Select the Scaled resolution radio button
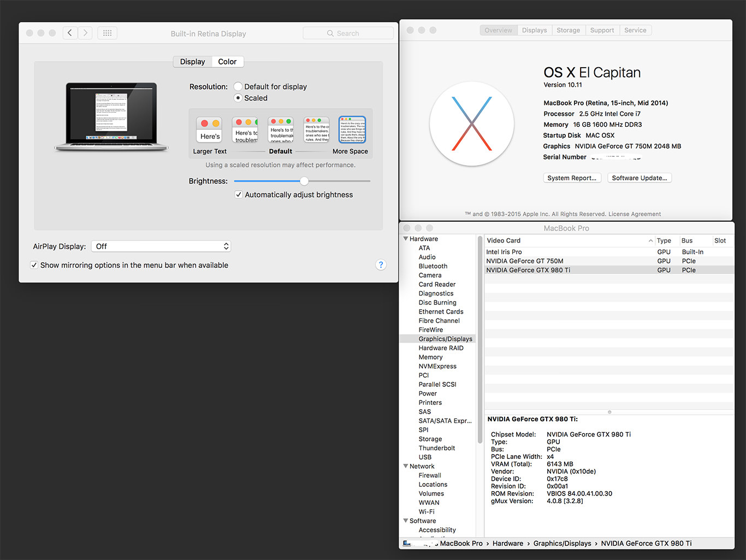 [x=238, y=98]
